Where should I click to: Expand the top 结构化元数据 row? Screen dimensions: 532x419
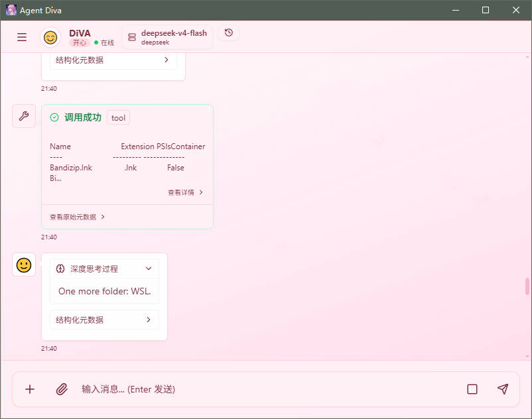[x=113, y=60]
